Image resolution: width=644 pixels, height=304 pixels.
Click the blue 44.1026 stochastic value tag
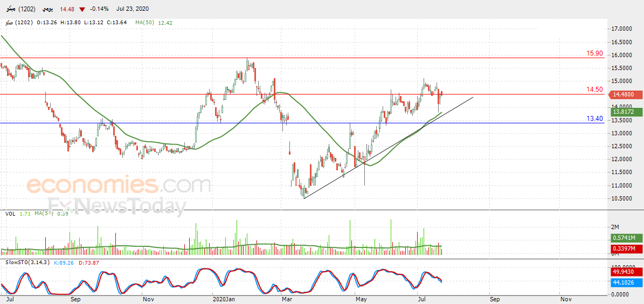pos(623,282)
